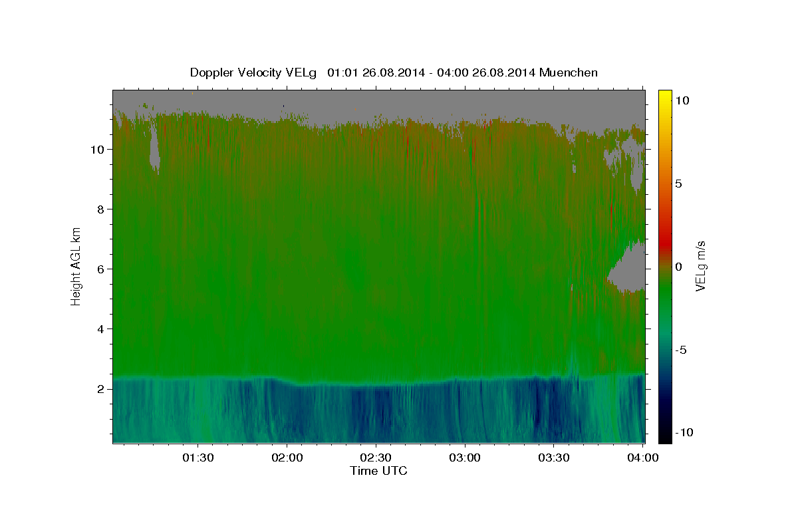The height and width of the screenshot is (532, 798).
Task: Click the colorbar value '5'
Action: click(678, 184)
